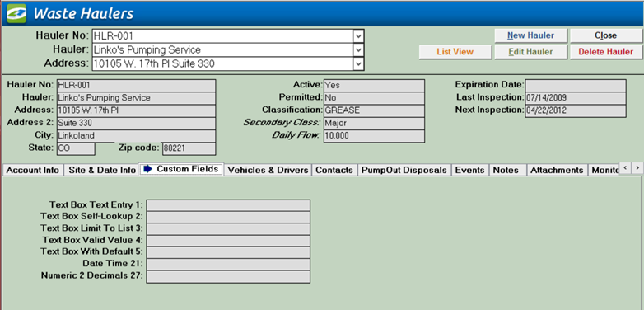Click the Hauler detail field showing Linko's Pumping Service
The image size is (644, 310).
click(x=136, y=98)
